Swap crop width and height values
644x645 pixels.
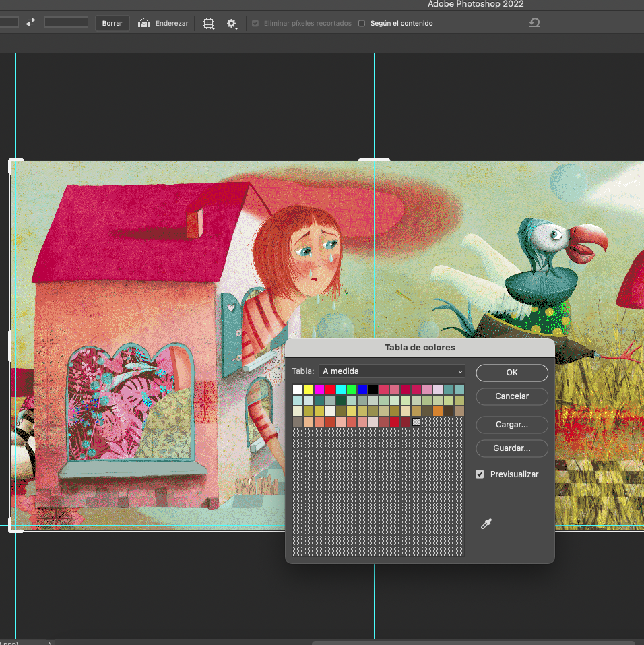tap(30, 22)
